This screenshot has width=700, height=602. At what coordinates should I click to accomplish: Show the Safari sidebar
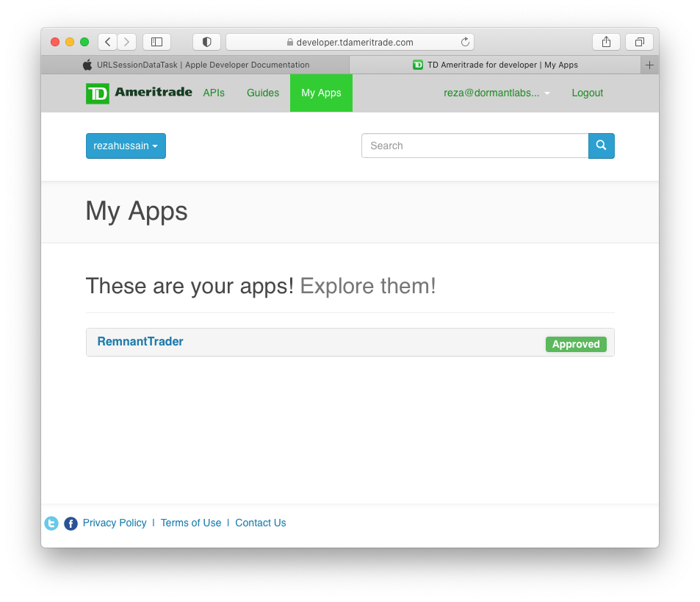pos(156,42)
